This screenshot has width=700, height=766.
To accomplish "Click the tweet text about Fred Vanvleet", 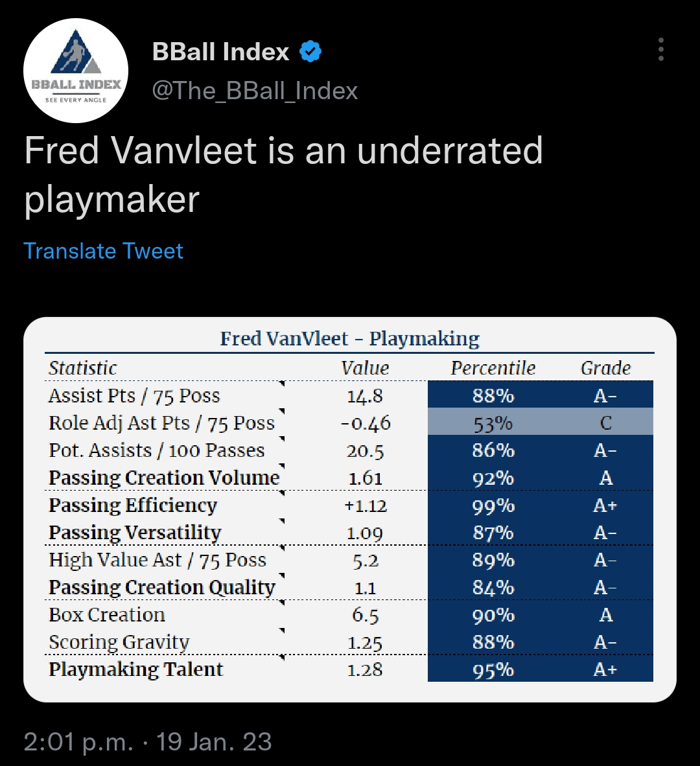I will point(283,174).
